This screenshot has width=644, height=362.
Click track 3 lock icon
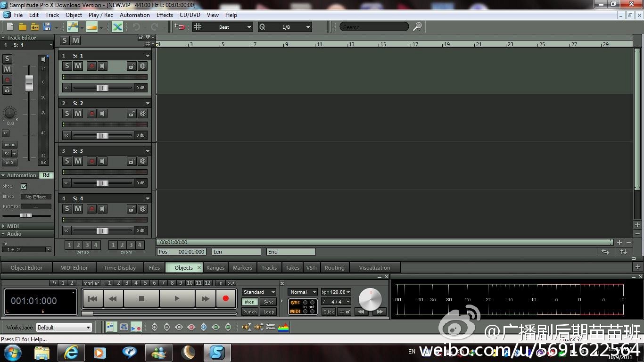pyautogui.click(x=132, y=161)
